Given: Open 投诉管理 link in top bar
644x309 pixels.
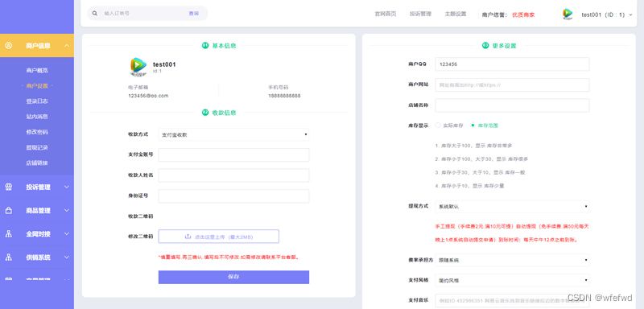Looking at the screenshot, I should click(420, 14).
